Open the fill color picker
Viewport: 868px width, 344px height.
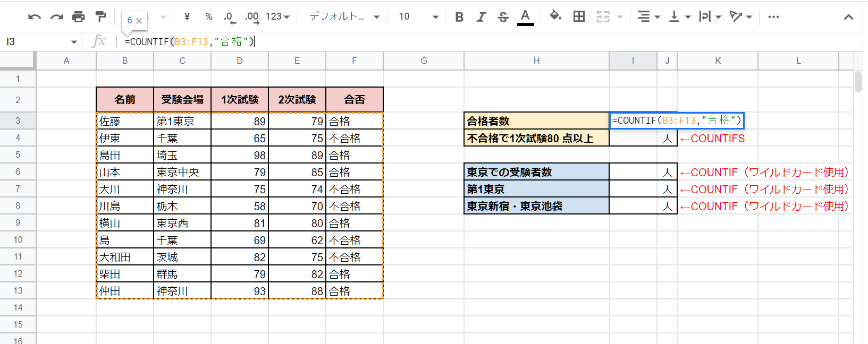pos(555,16)
